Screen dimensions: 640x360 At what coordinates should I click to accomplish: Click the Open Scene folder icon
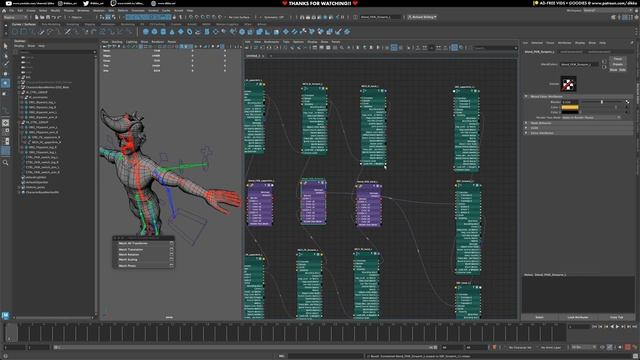[x=42, y=17]
